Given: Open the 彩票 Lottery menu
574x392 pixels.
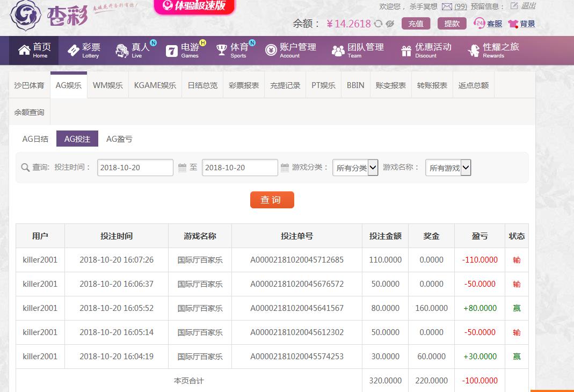Looking at the screenshot, I should [84, 50].
